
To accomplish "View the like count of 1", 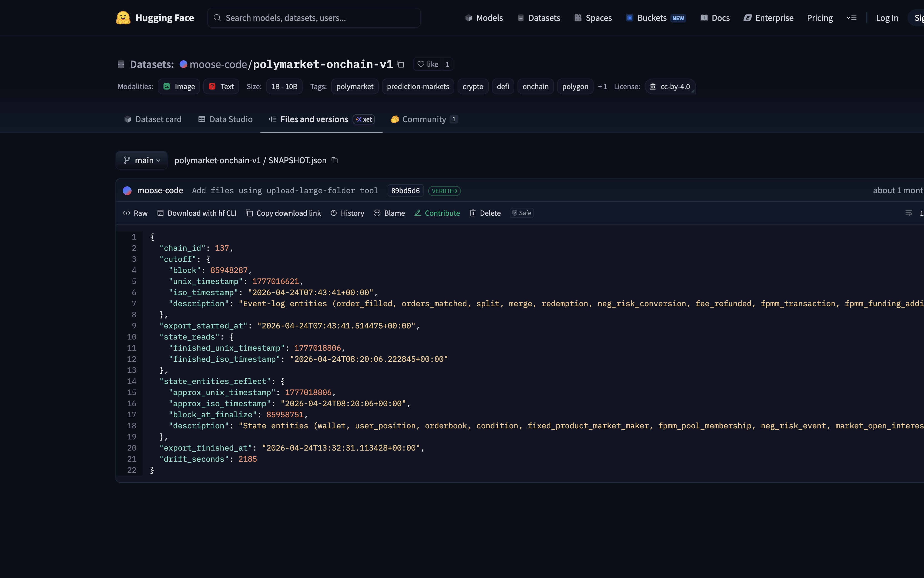I will tap(447, 64).
